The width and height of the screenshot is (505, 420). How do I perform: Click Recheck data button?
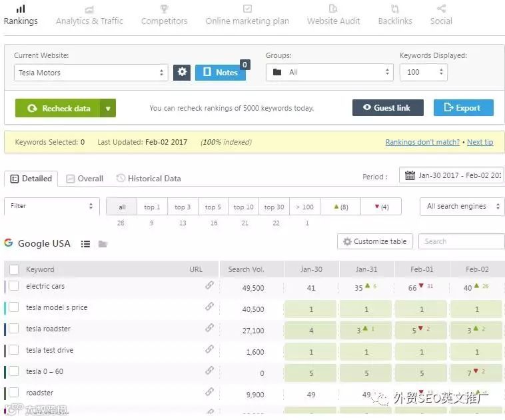click(58, 108)
